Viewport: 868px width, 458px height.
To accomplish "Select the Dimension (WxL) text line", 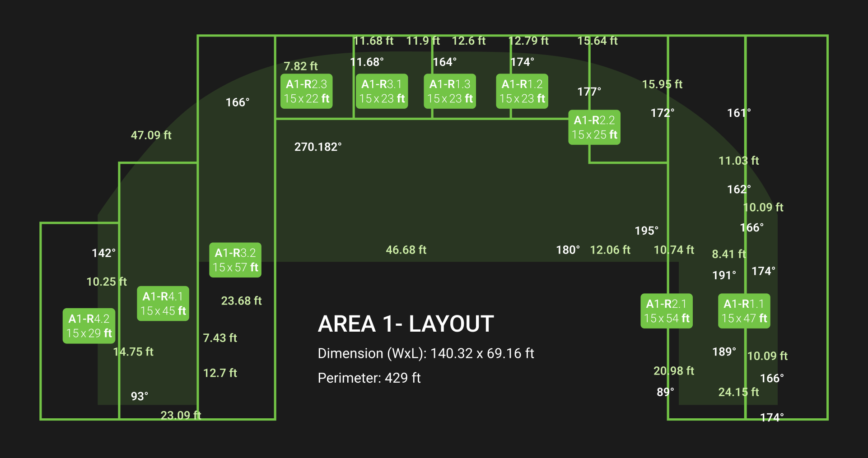I will pos(425,353).
